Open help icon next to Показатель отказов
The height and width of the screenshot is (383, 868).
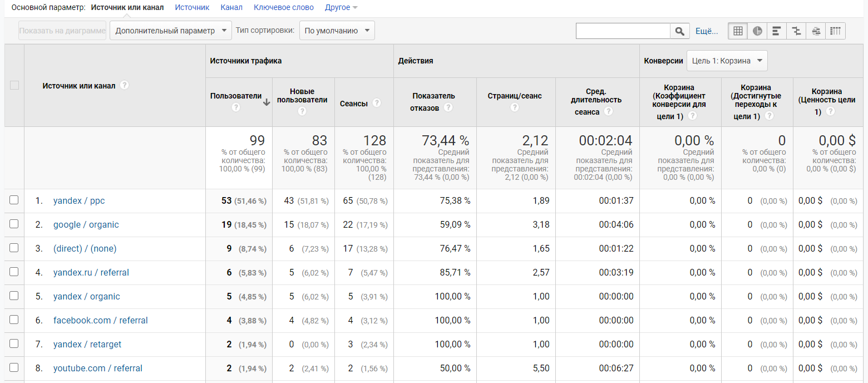tap(448, 107)
